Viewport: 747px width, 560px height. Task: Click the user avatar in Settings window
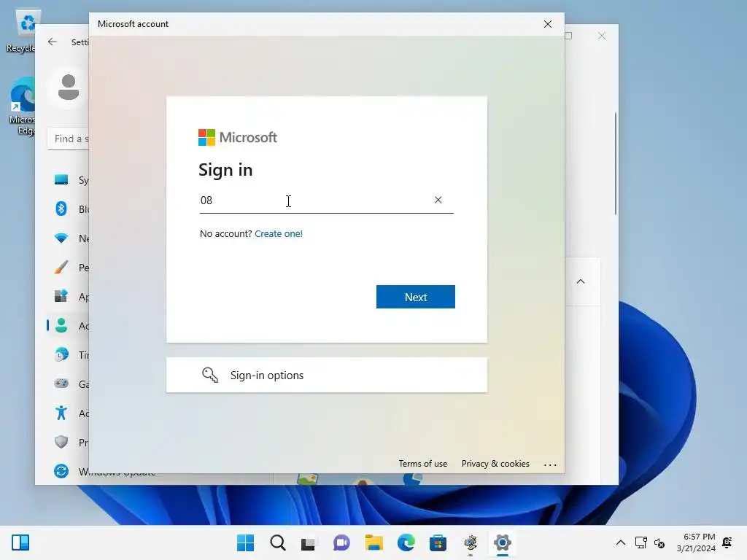[x=68, y=87]
